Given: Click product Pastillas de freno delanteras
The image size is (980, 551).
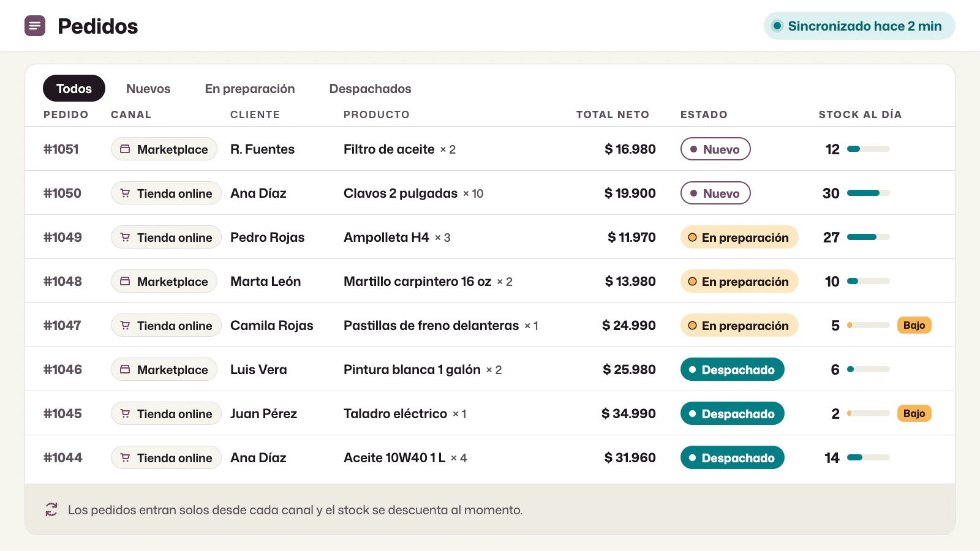Looking at the screenshot, I should coord(431,325).
